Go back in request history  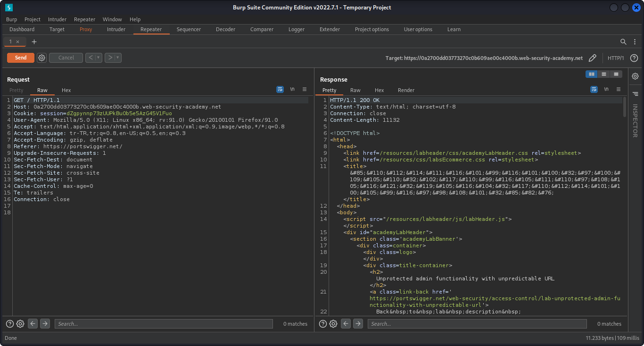pyautogui.click(x=91, y=58)
